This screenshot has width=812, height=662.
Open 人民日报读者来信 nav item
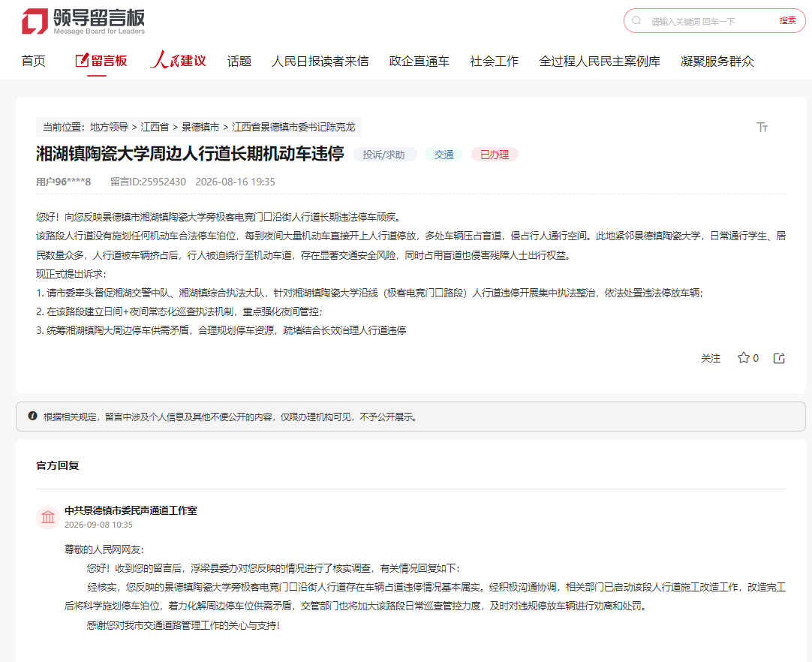[320, 61]
